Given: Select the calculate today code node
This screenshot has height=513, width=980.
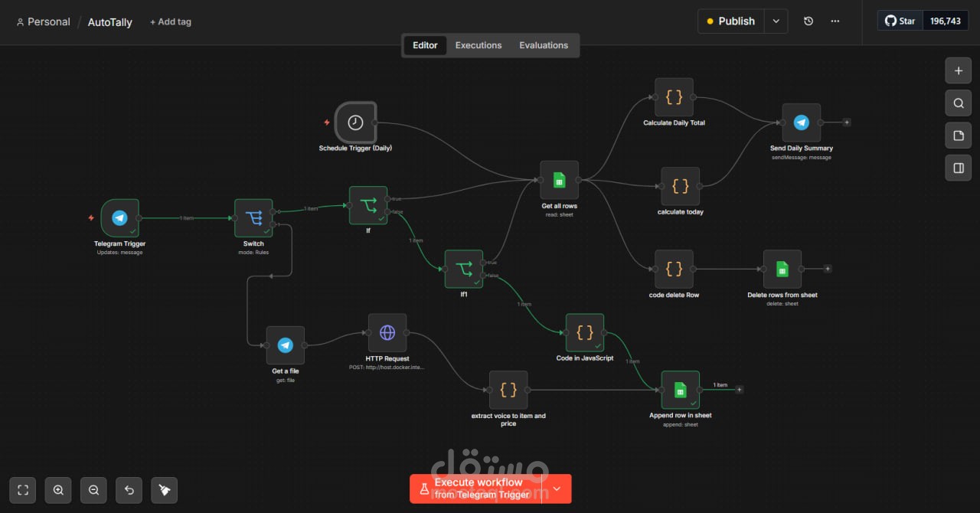Looking at the screenshot, I should coord(681,186).
